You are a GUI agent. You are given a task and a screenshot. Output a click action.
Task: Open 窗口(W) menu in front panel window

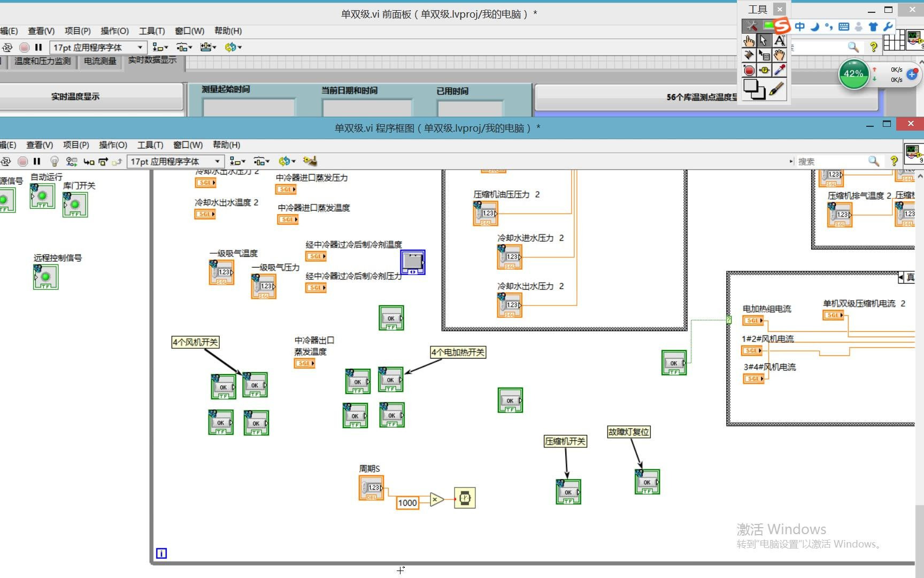[189, 31]
